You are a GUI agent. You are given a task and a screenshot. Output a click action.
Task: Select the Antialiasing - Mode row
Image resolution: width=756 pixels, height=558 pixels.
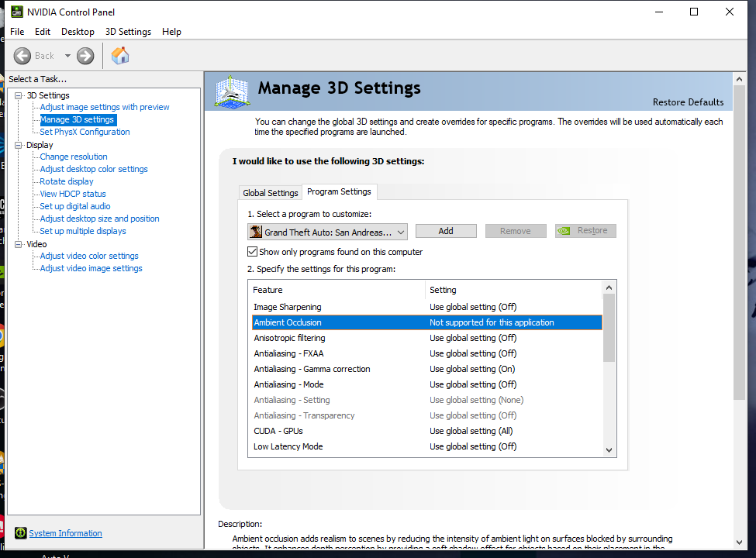pos(426,384)
